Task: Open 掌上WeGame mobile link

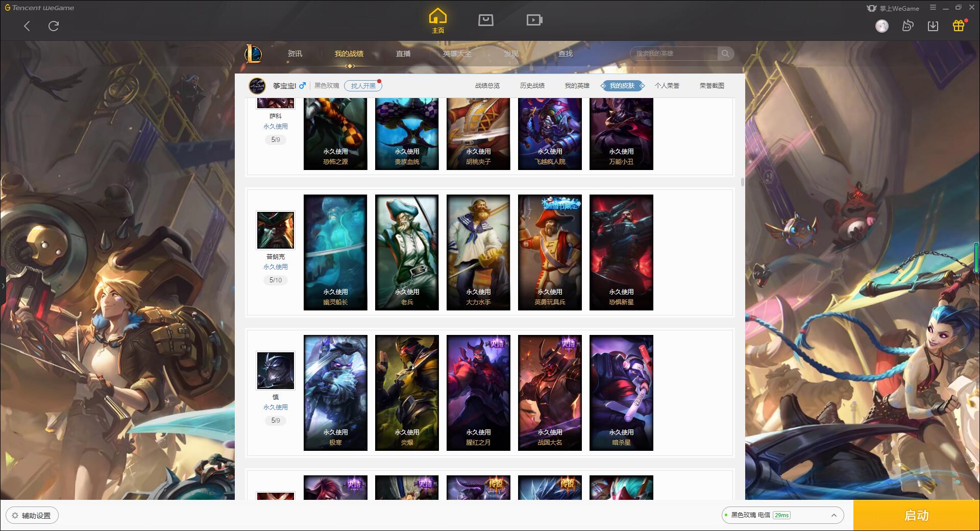Action: [893, 8]
